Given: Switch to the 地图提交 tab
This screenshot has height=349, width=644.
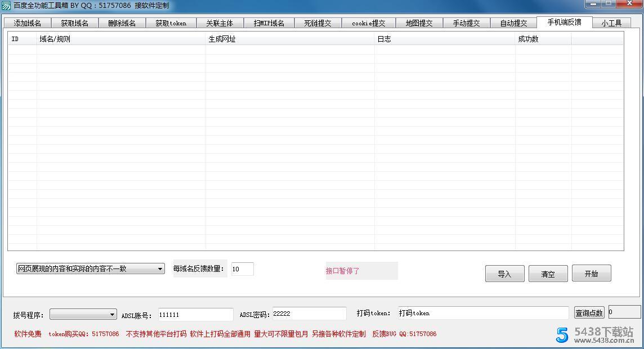Looking at the screenshot, I should tap(419, 23).
